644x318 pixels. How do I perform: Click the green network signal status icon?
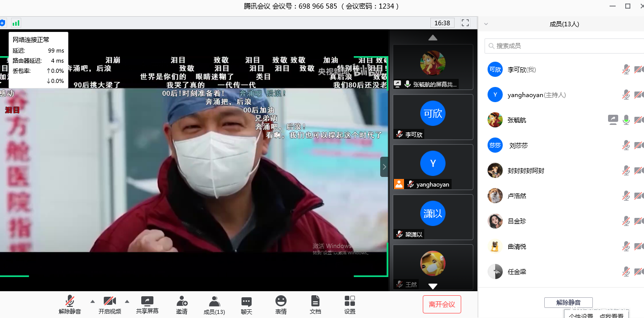tap(16, 23)
